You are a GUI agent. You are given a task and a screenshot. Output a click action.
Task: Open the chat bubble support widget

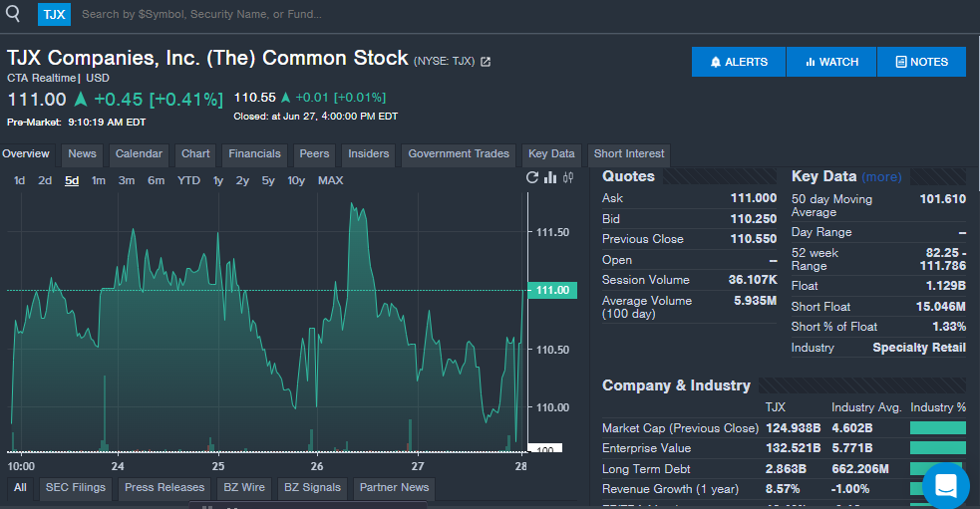[946, 485]
